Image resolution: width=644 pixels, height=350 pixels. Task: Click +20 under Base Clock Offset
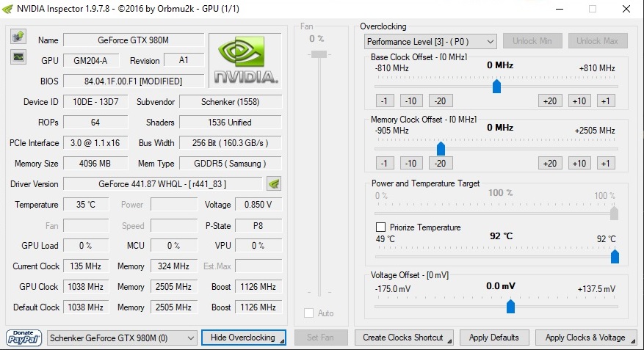click(550, 101)
